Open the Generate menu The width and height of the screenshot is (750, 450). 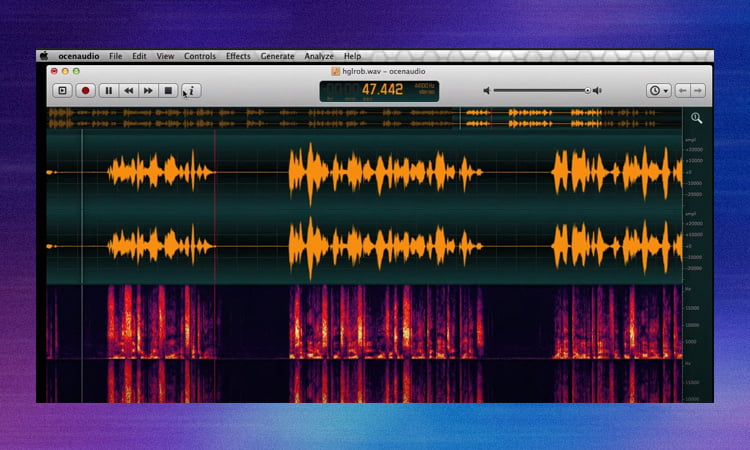pyautogui.click(x=277, y=56)
